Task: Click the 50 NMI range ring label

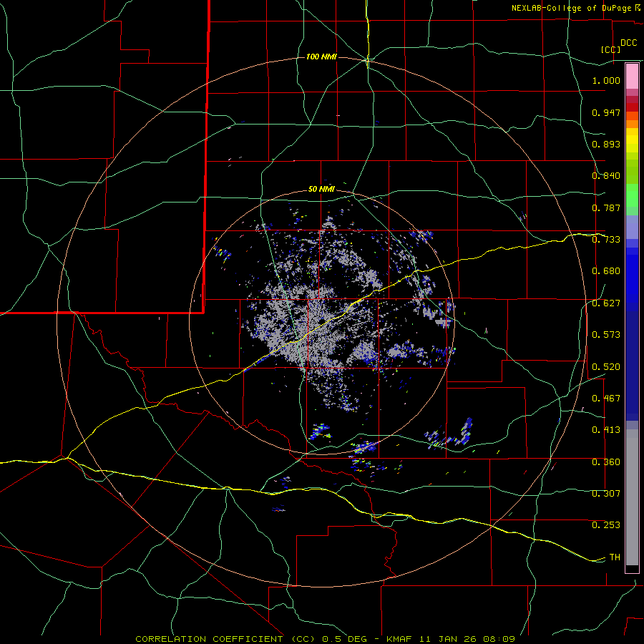Action: (321, 189)
